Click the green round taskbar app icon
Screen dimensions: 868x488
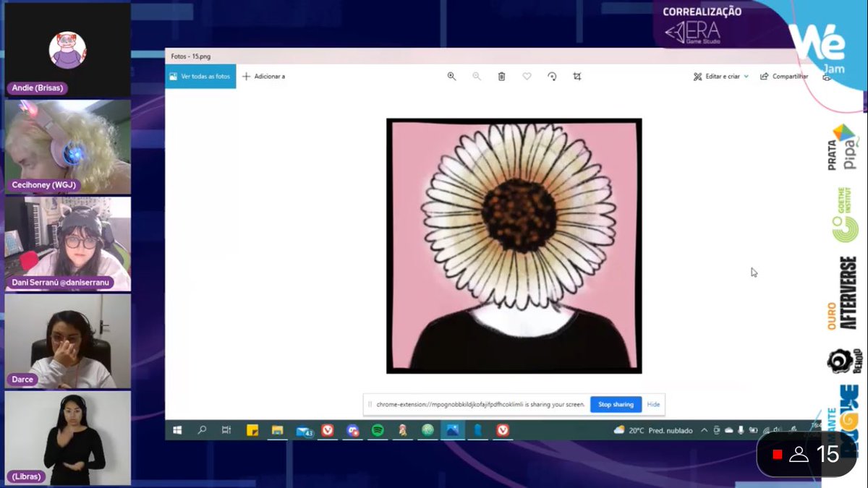click(427, 430)
